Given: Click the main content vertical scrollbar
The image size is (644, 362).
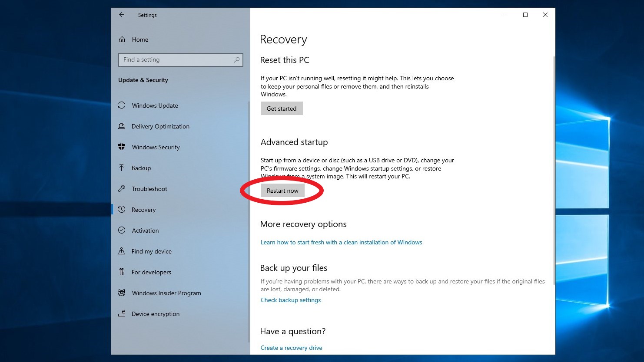Looking at the screenshot, I should [x=554, y=170].
